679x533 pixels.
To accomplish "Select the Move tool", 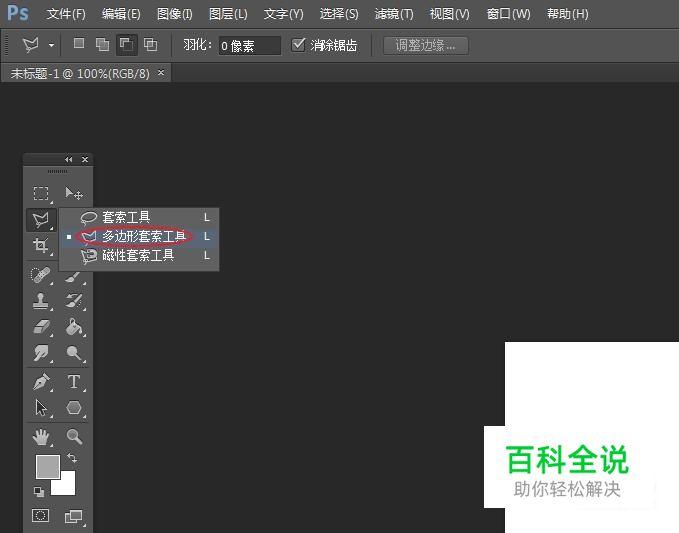I will click(74, 193).
